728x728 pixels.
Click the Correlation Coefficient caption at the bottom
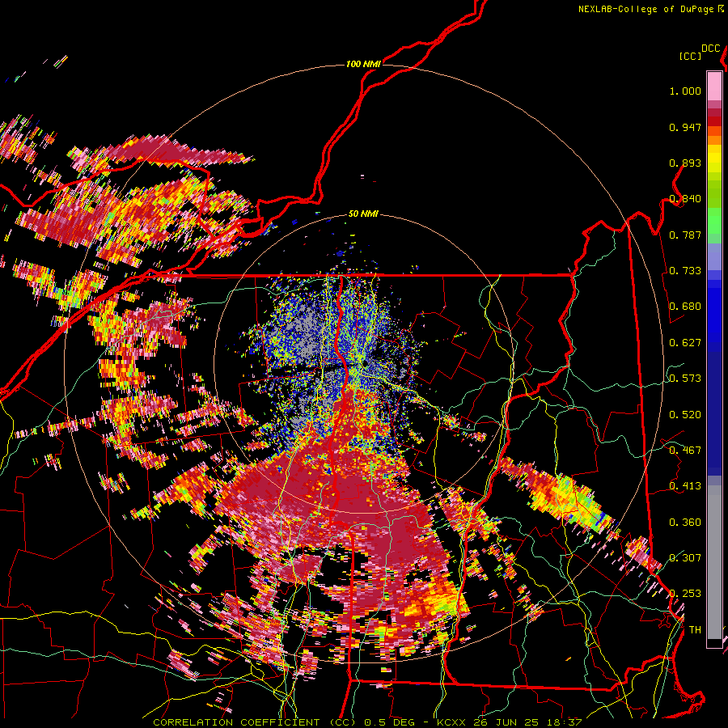coord(367,722)
